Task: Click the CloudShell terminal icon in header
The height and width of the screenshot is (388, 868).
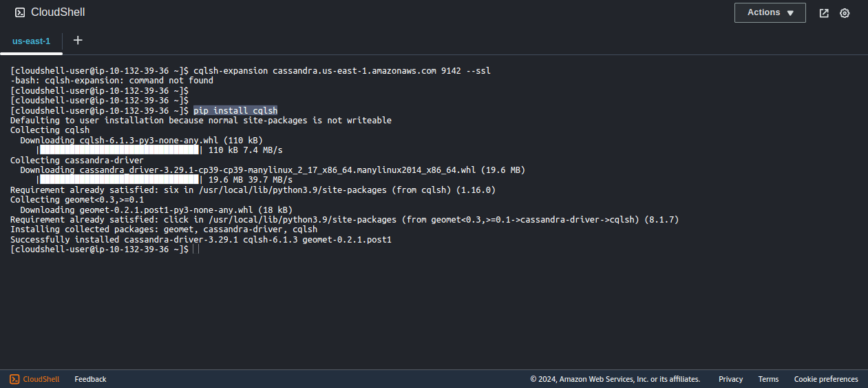Action: pos(20,12)
